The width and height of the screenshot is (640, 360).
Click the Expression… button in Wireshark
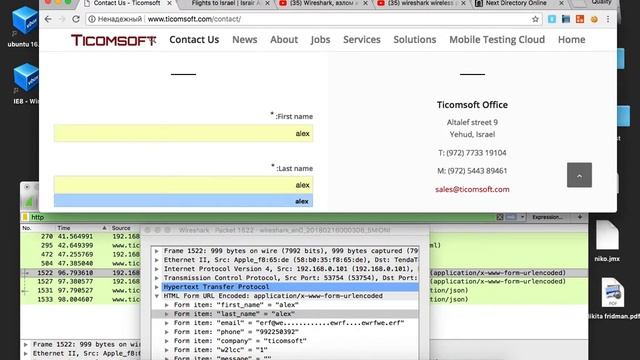point(547,217)
